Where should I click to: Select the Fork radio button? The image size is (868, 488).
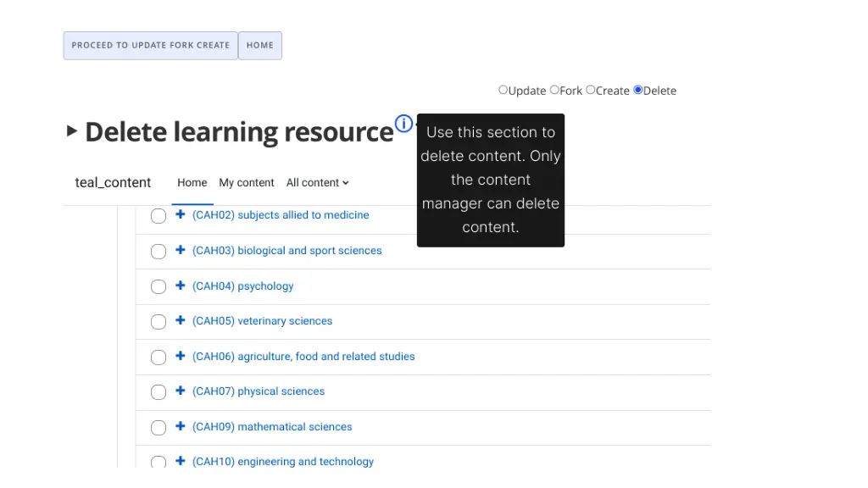coord(554,90)
